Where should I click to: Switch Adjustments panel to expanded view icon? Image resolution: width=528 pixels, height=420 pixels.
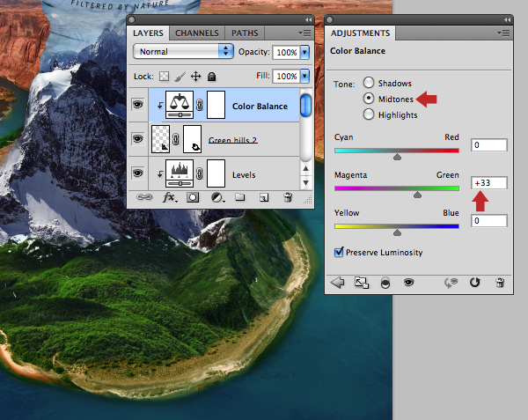coord(362,283)
